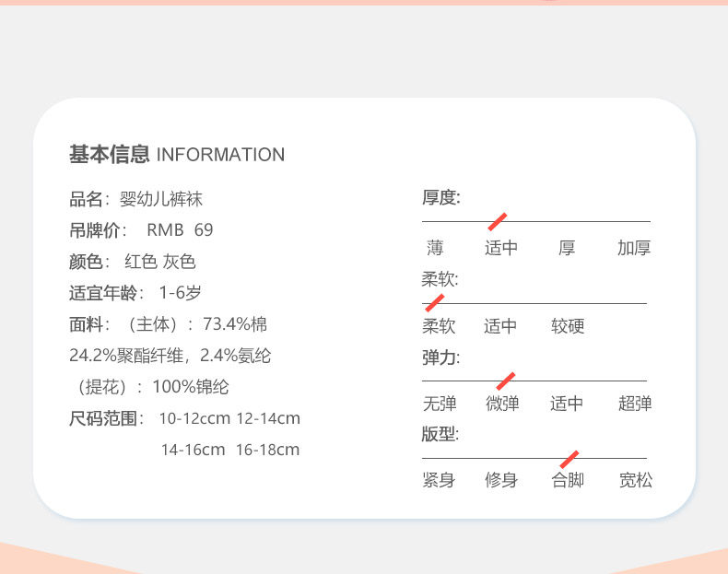The height and width of the screenshot is (574, 728).
Task: Click the 弹力 elasticity label
Action: click(441, 357)
